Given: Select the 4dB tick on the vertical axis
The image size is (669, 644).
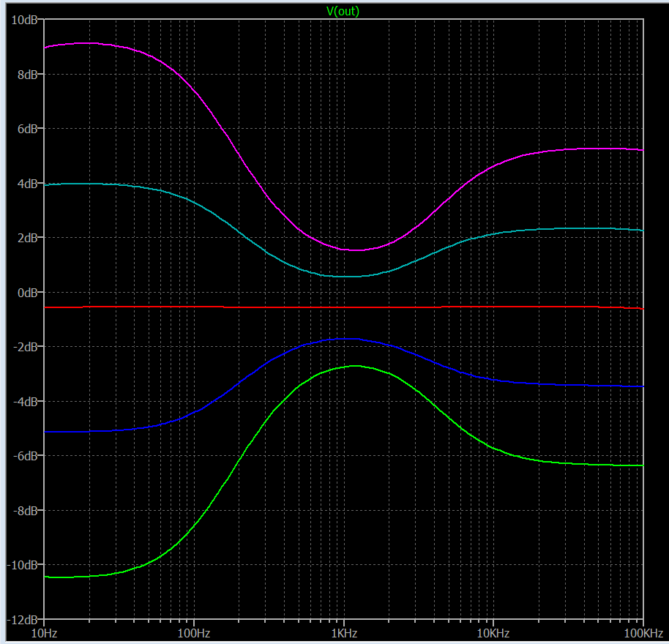Looking at the screenshot, I should coord(28,184).
